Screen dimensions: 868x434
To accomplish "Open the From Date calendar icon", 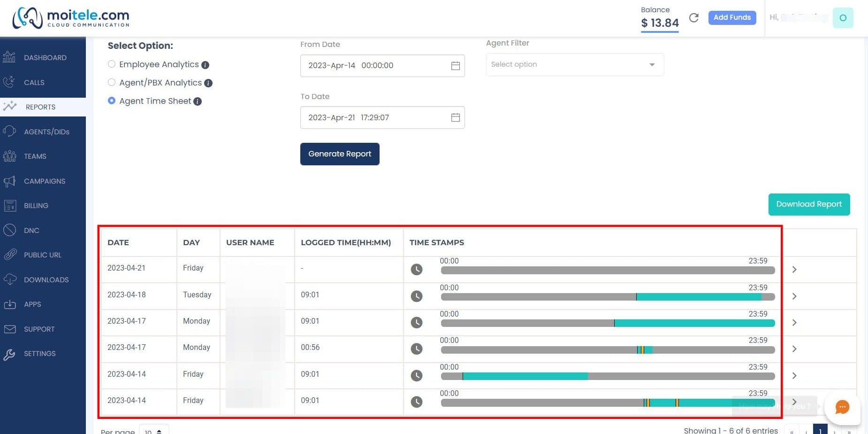I will pos(455,66).
